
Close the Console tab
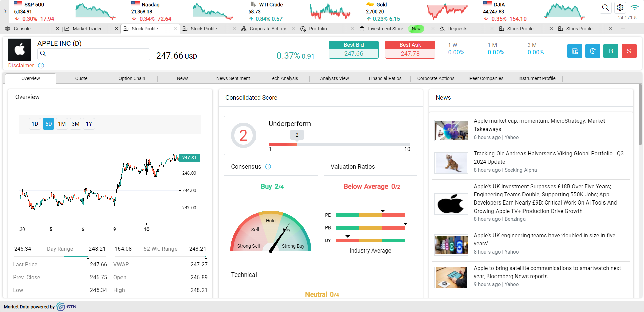(57, 29)
